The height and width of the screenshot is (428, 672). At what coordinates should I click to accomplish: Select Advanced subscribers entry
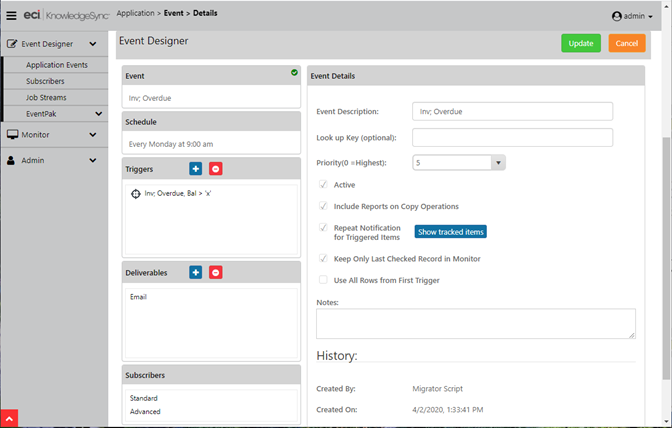pyautogui.click(x=145, y=412)
